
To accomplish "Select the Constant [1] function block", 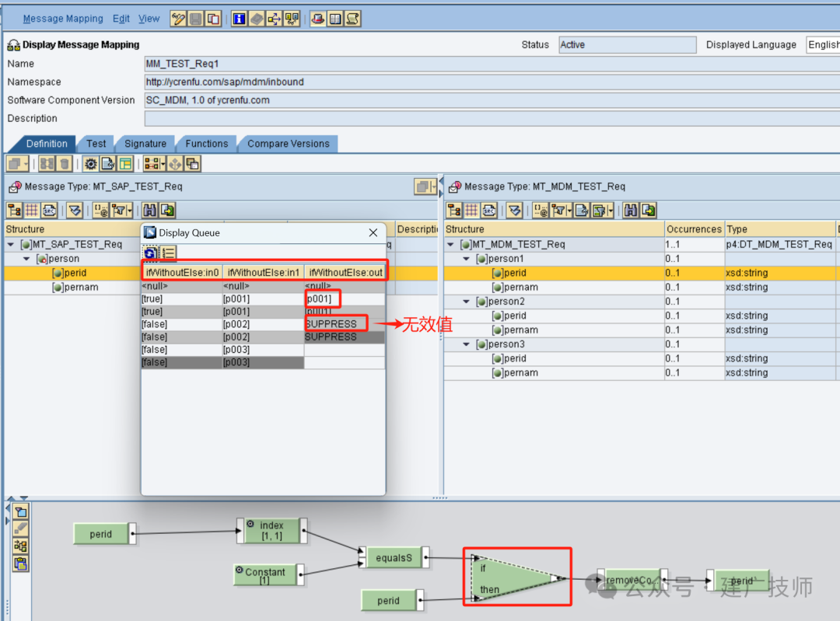I will [x=266, y=574].
